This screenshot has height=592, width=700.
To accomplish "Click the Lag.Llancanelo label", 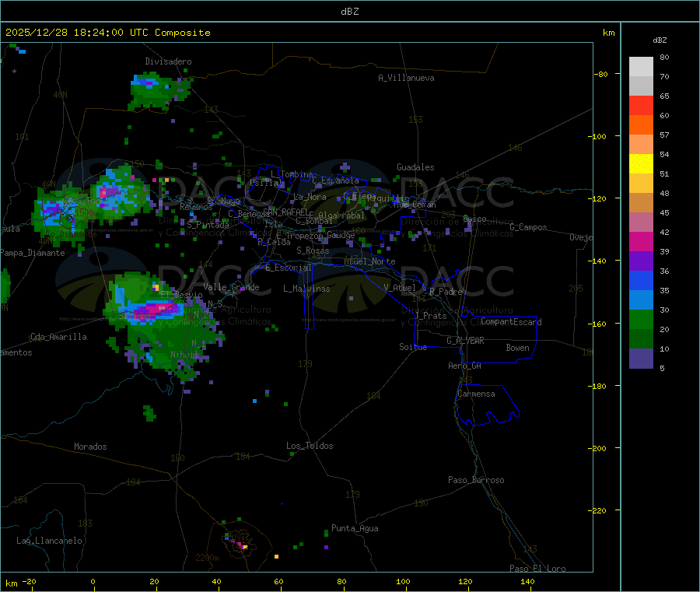I will click(49, 541).
